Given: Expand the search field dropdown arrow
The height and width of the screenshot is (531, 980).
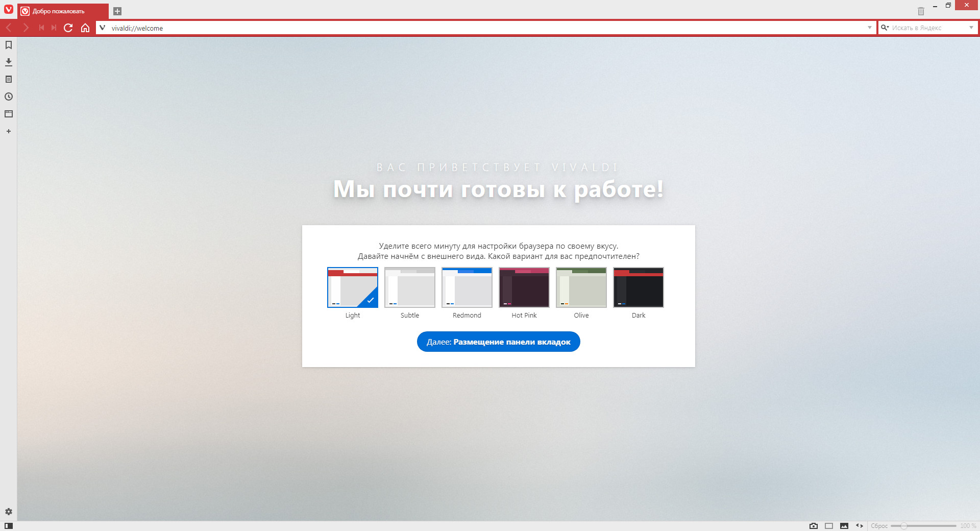Looking at the screenshot, I should (971, 28).
